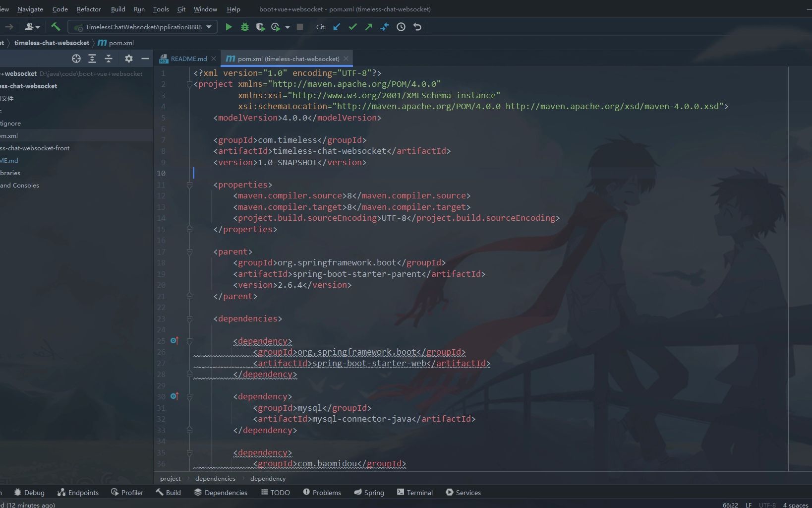Switch to the README.md editor tab
This screenshot has width=812, height=508.
click(188, 59)
